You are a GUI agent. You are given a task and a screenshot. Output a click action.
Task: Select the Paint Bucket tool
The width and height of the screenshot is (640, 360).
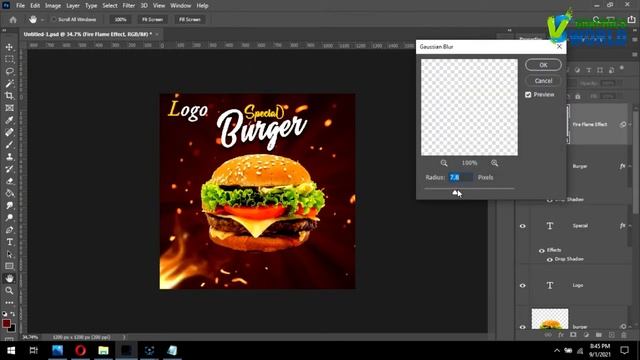(x=9, y=193)
